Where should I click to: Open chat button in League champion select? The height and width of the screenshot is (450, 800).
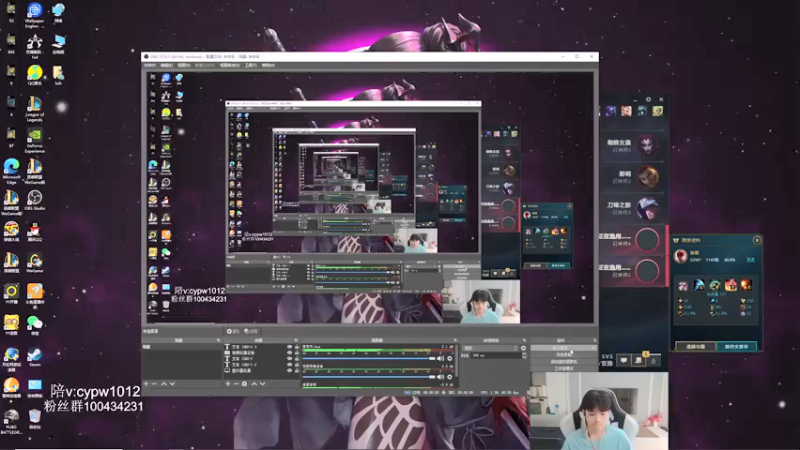click(623, 360)
